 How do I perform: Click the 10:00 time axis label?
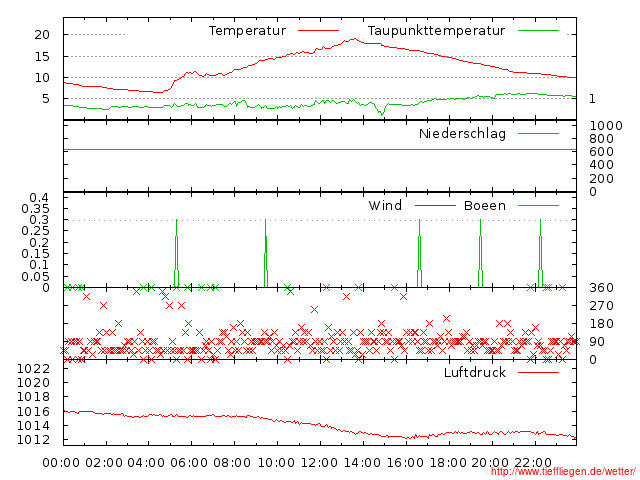tap(277, 463)
